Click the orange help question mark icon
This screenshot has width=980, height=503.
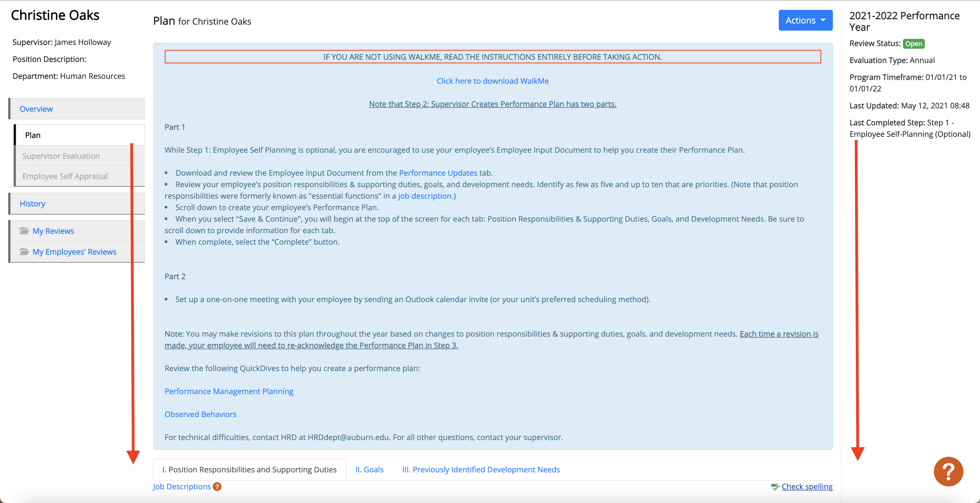[948, 471]
